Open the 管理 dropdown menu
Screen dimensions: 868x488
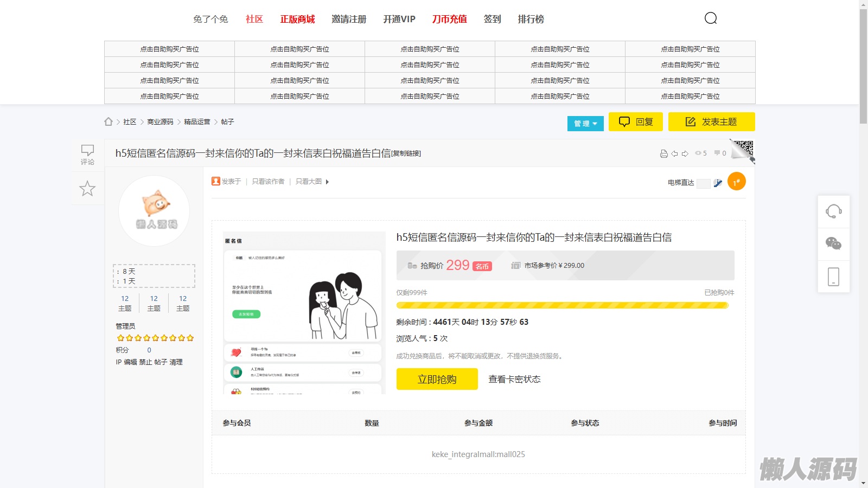(x=585, y=124)
